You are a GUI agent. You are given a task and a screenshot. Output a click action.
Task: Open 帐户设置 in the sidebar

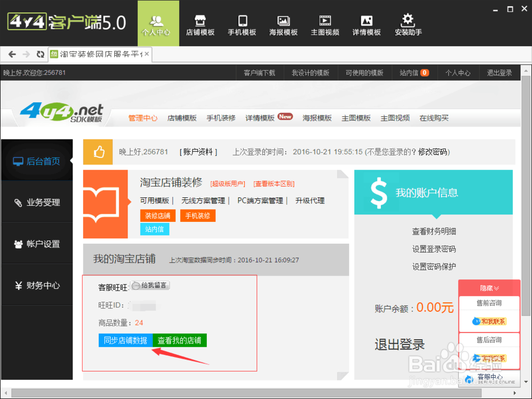(37, 244)
